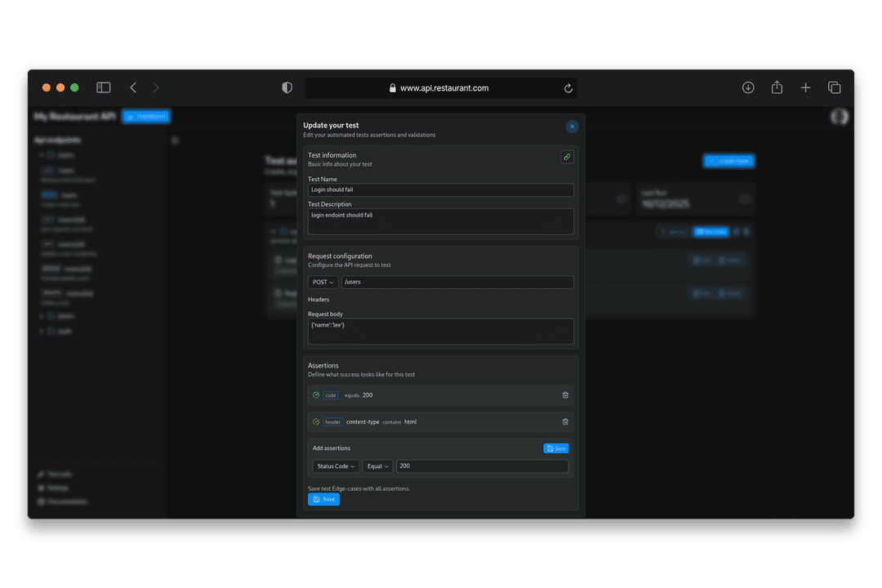Delete the content-type header assertion
The height and width of the screenshot is (588, 882).
coord(565,421)
